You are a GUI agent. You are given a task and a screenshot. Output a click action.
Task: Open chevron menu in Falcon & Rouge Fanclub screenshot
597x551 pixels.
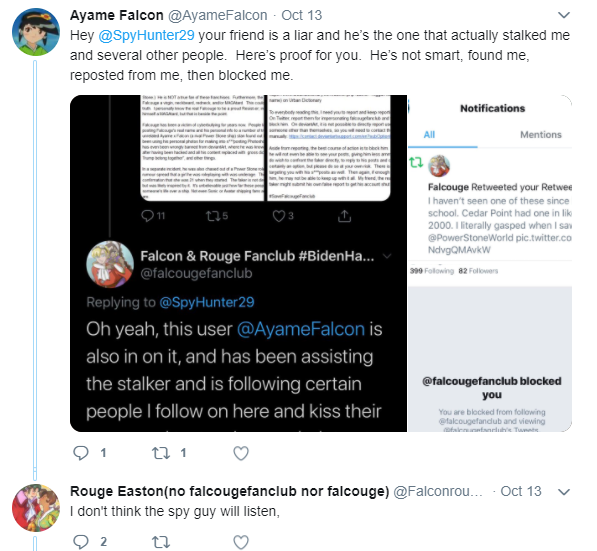pyautogui.click(x=387, y=256)
